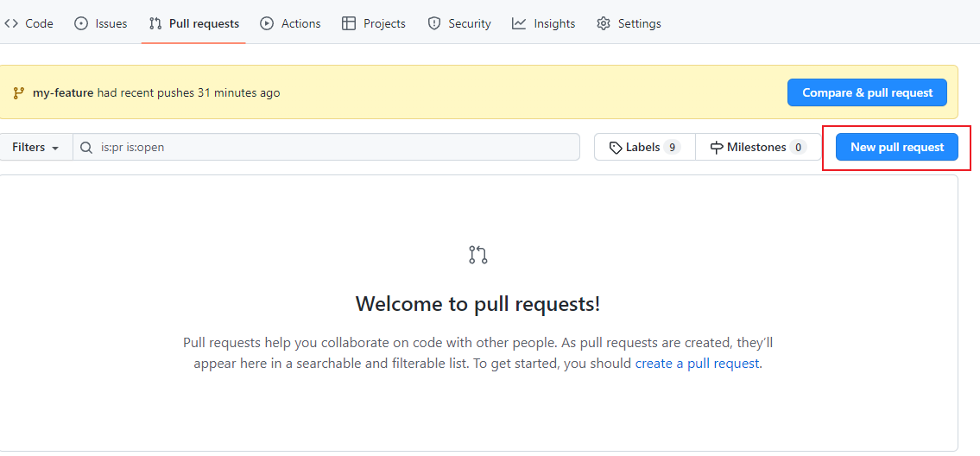Image resolution: width=980 pixels, height=456 pixels.
Task: Click the Milestones signpost icon
Action: pyautogui.click(x=717, y=148)
